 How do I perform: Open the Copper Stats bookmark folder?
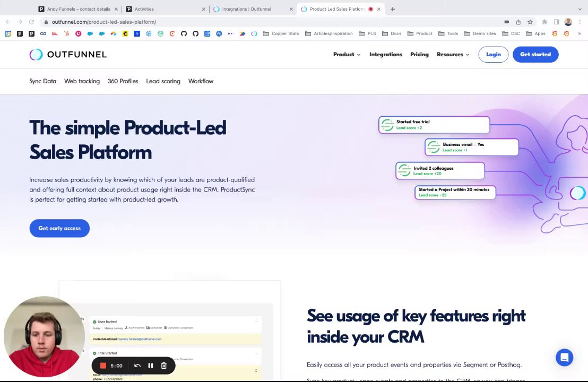click(281, 33)
